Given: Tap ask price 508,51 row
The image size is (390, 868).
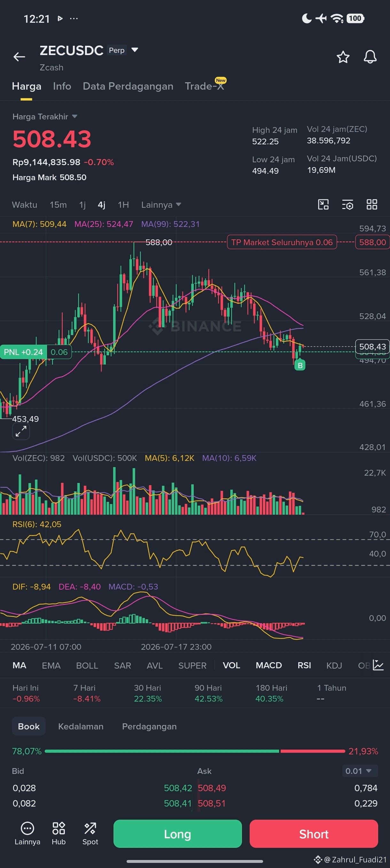Looking at the screenshot, I should point(212,803).
